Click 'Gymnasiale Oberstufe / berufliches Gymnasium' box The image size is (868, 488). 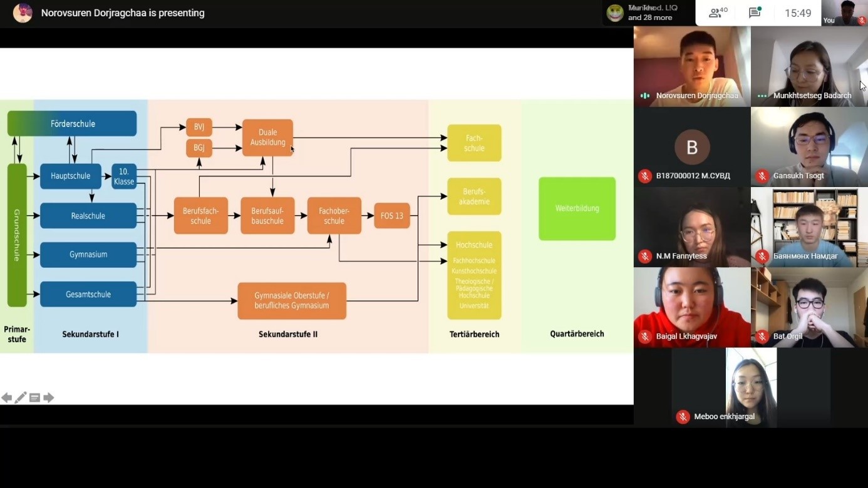coord(292,301)
